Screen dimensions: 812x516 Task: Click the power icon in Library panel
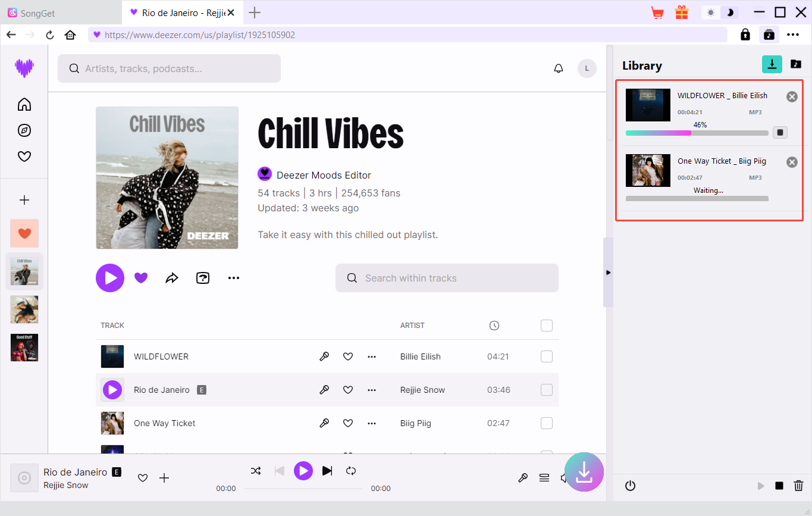coord(630,486)
